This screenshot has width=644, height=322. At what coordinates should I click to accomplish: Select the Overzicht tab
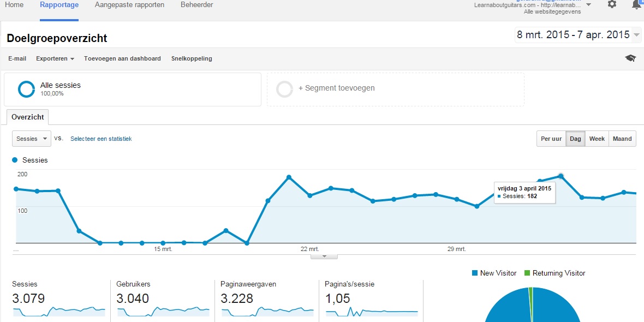pos(27,117)
